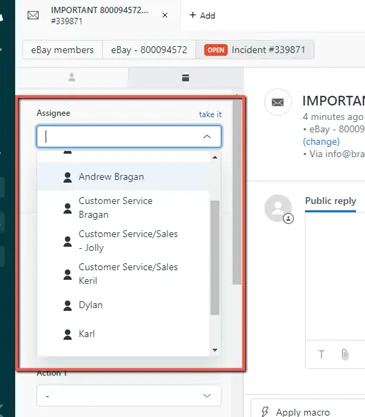Collapse the Assignee dropdown with the chevron
Image resolution: width=365 pixels, height=417 pixels.
point(207,136)
